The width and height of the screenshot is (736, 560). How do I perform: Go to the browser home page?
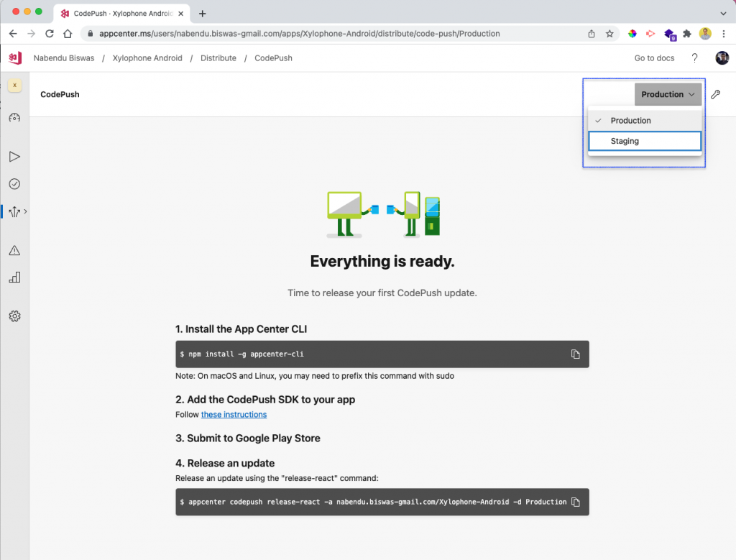point(68,33)
